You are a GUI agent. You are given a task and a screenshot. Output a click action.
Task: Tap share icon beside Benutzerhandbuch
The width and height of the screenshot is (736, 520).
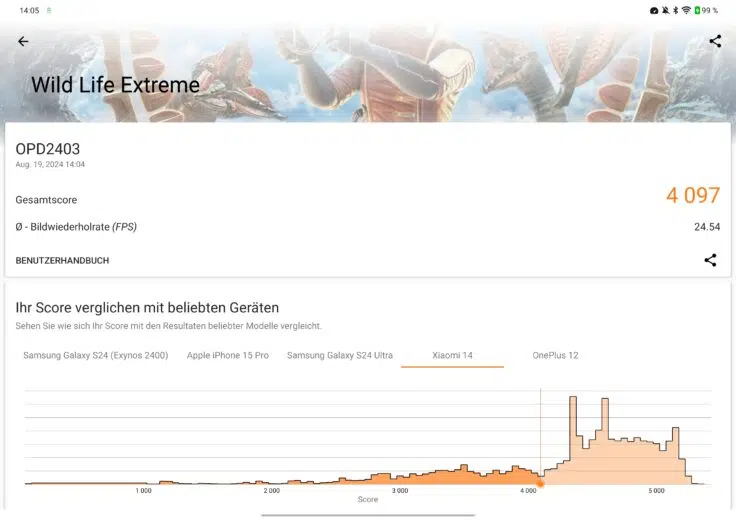click(x=710, y=260)
